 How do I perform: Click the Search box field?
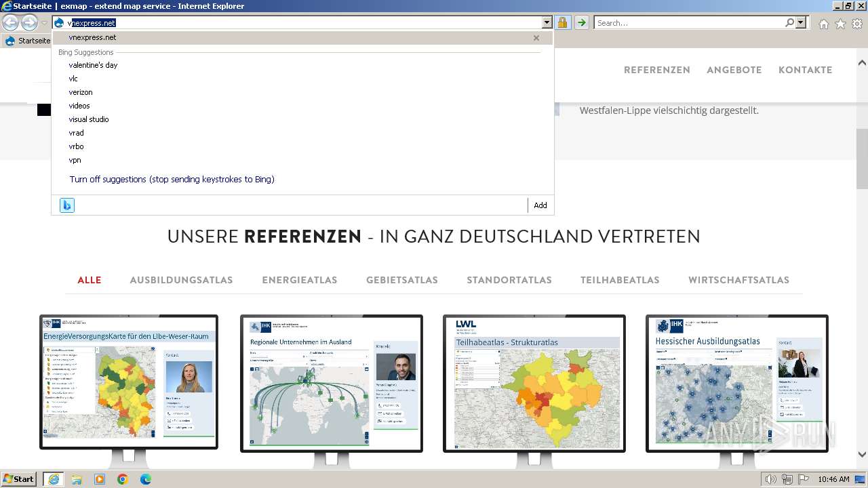689,22
